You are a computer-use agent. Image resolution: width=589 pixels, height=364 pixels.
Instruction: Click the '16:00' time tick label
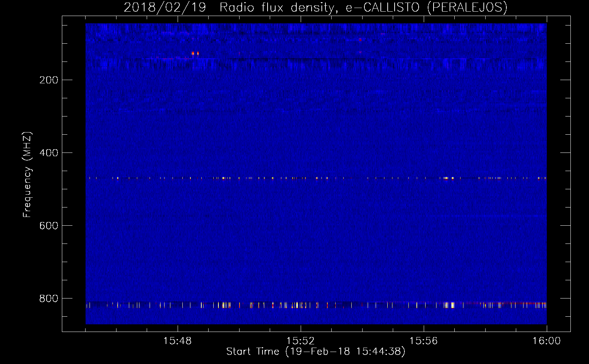tap(546, 341)
